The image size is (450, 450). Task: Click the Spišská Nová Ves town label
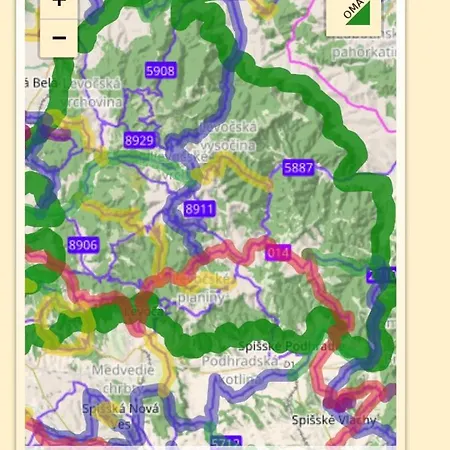click(x=121, y=416)
